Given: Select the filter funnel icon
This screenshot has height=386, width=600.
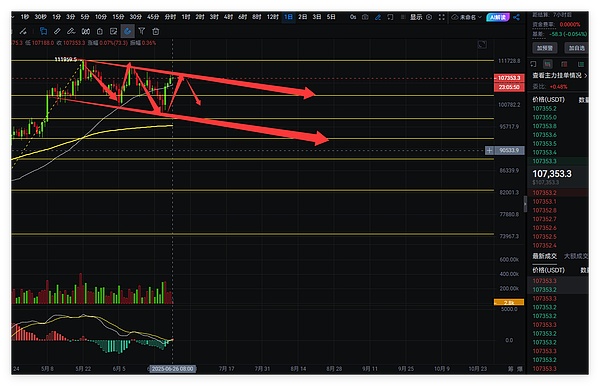Looking at the screenshot, I should tap(142, 31).
